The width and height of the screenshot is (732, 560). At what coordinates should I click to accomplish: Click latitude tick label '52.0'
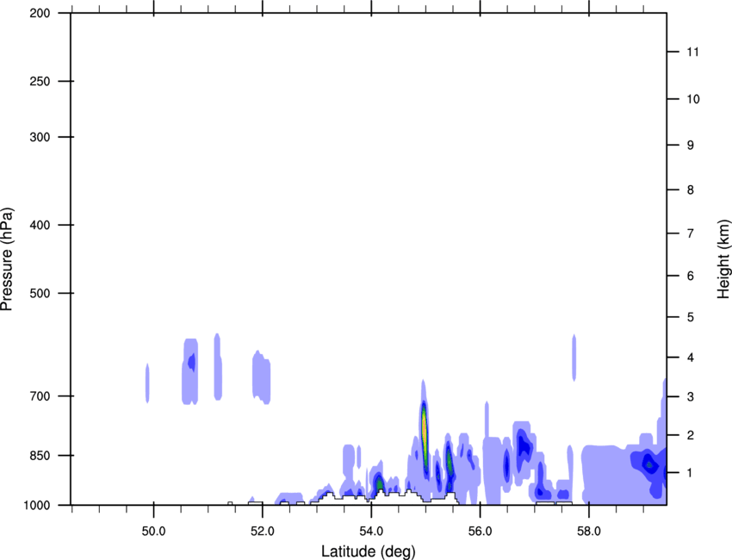pyautogui.click(x=263, y=532)
